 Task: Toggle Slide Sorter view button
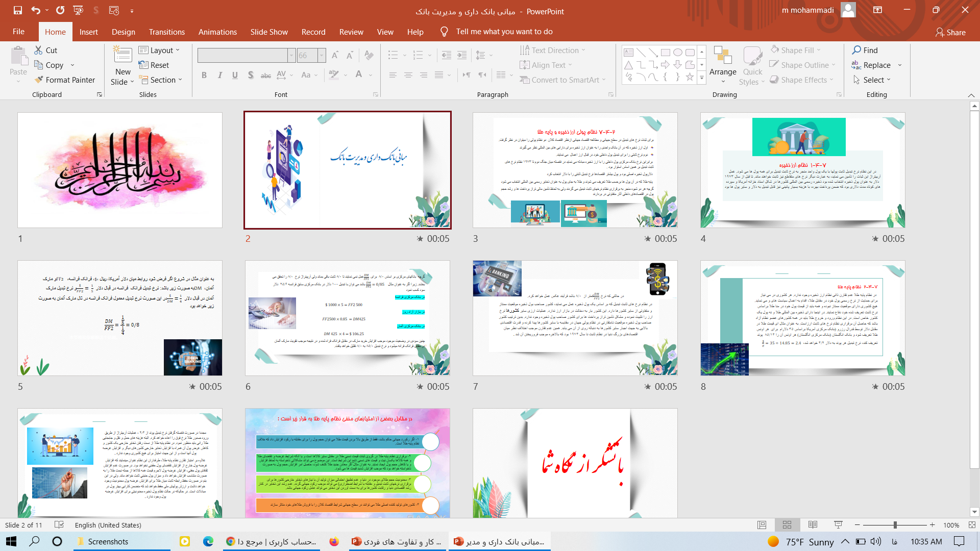coord(787,525)
